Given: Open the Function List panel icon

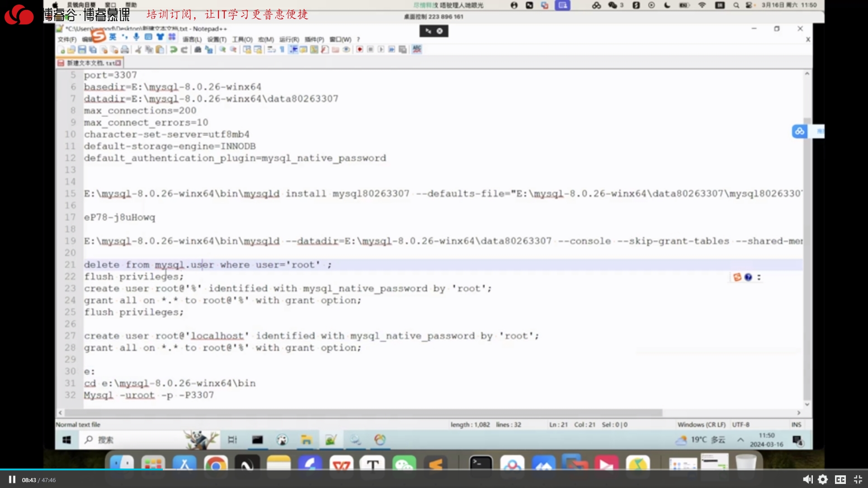Looking at the screenshot, I should click(x=325, y=49).
